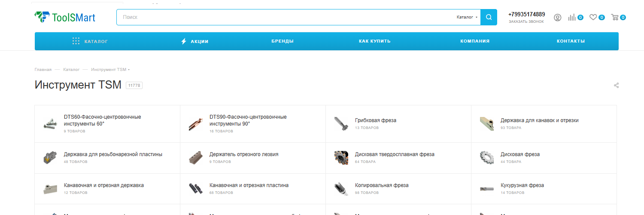Open the КОМПАНИЯ menu item
644x215 pixels.
[x=475, y=41]
